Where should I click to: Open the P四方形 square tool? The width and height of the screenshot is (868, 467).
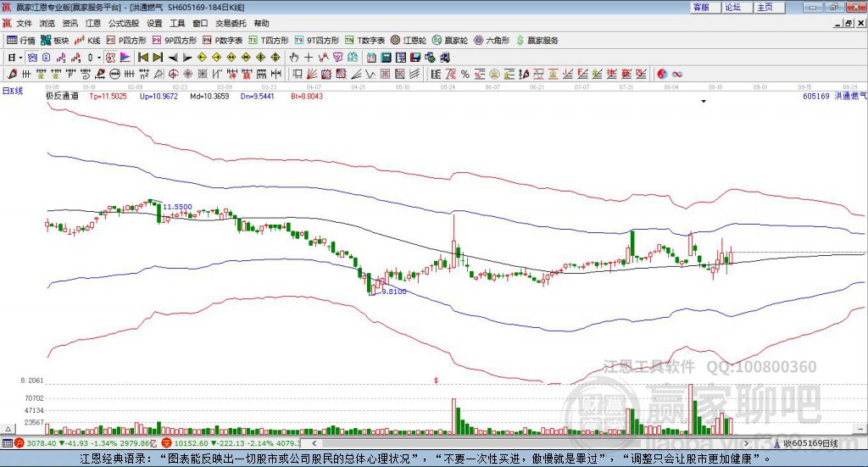click(x=126, y=41)
